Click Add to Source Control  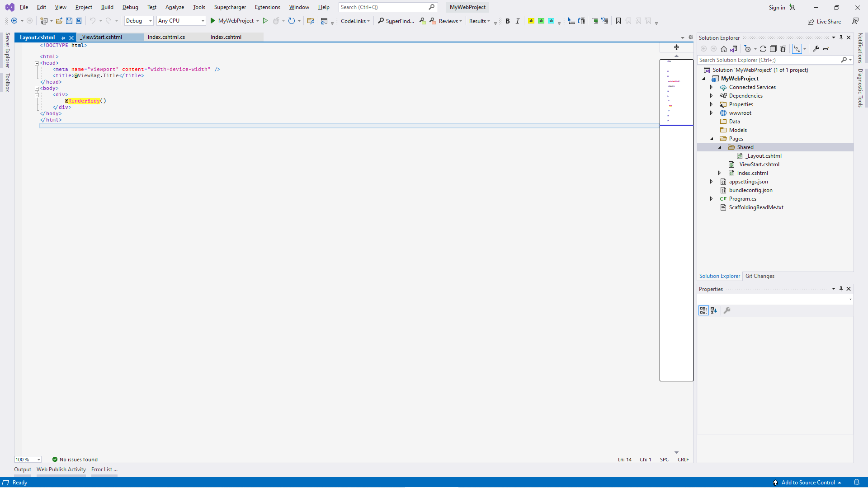click(x=807, y=483)
